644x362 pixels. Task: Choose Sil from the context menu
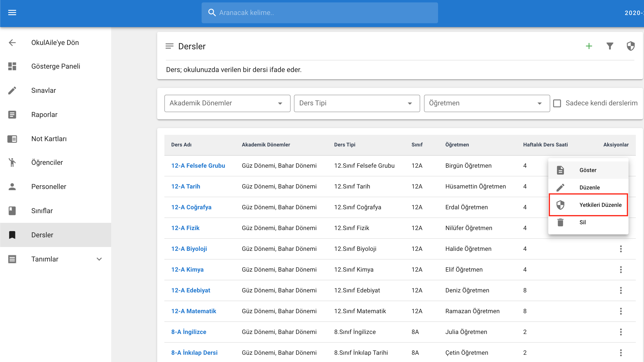click(x=588, y=222)
